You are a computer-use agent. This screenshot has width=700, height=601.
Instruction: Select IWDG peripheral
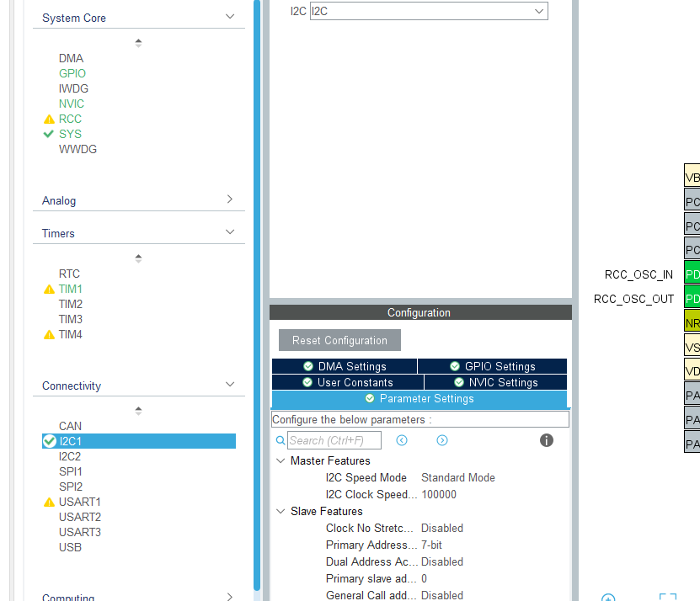pyautogui.click(x=73, y=88)
